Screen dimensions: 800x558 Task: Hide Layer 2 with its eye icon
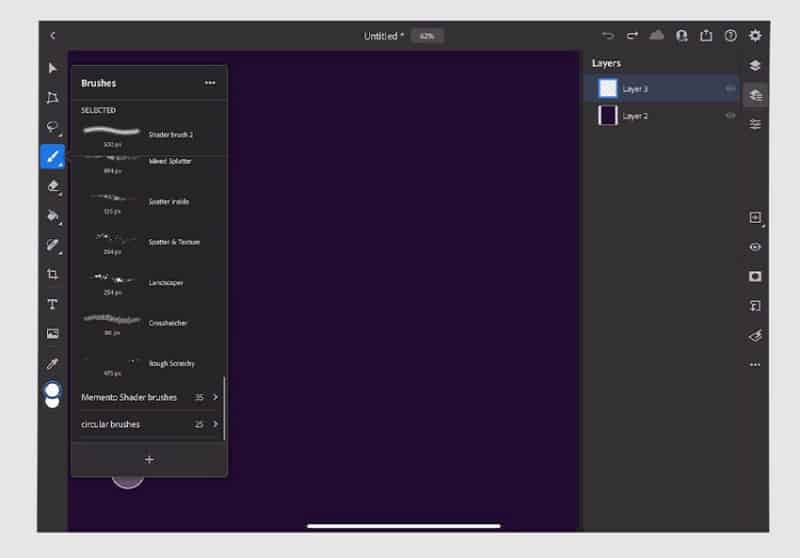[730, 116]
